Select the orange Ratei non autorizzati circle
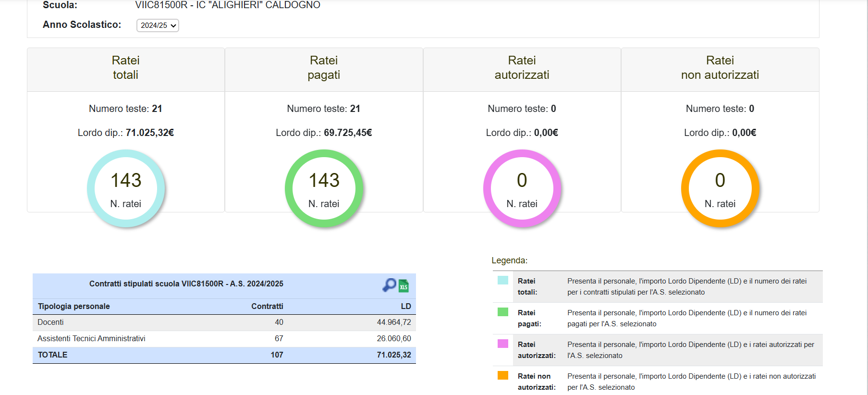 (x=720, y=188)
